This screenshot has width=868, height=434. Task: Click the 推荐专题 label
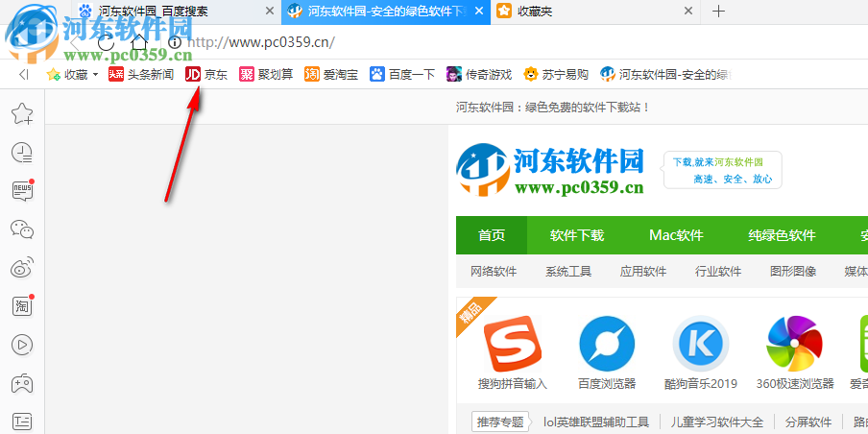500,422
